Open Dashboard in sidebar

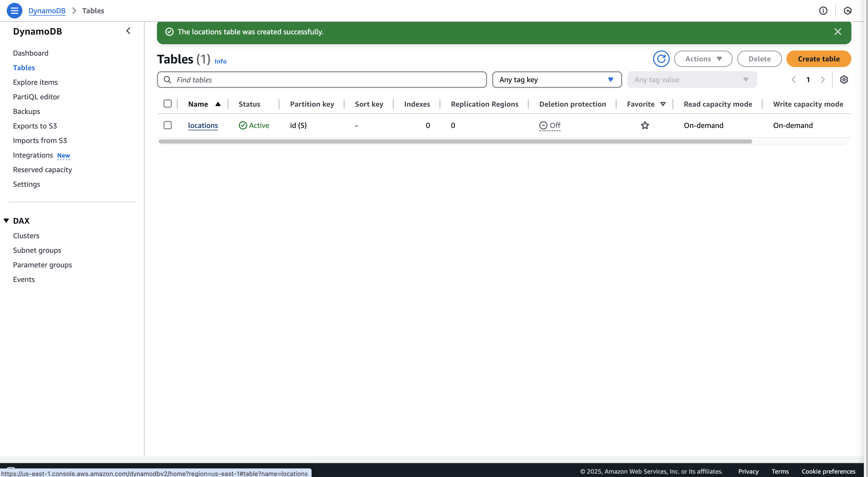click(31, 53)
